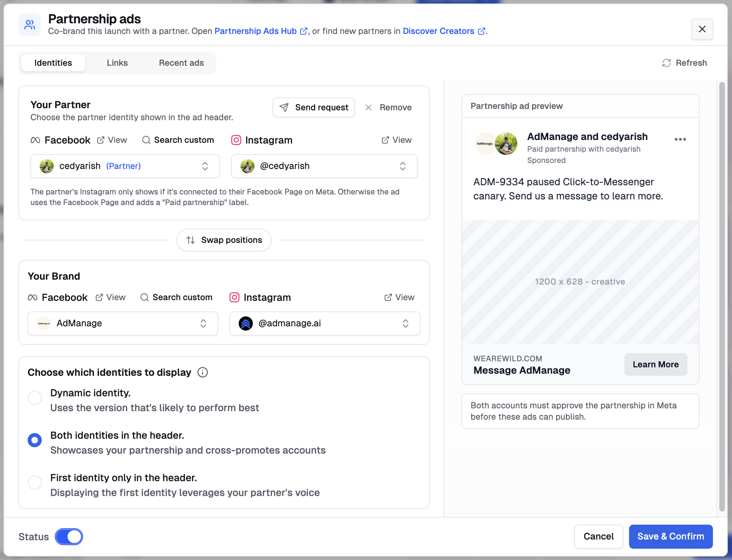Click the preview panel vertical scrollbar

[722, 297]
